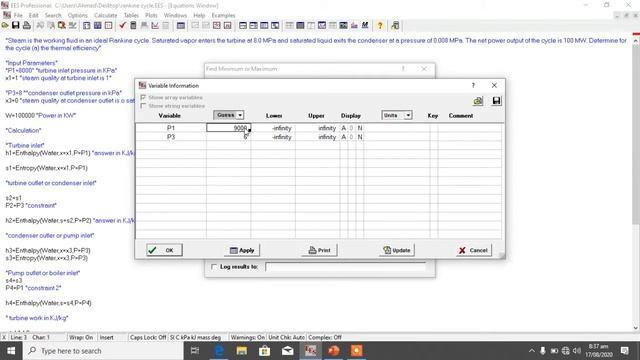640x360 pixels.
Task: Enable the Log results to checkbox
Action: (x=213, y=267)
